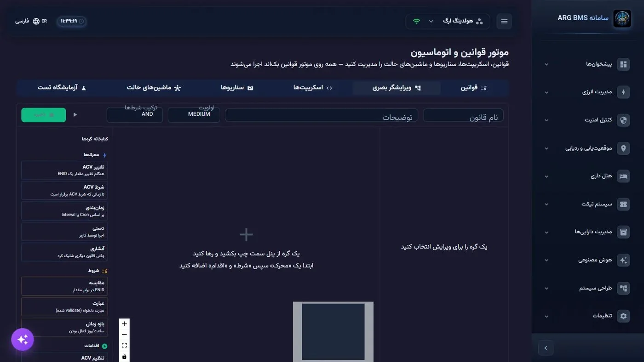Expand the پیشخوان‌ها sidebar chevron
Viewport: 644px width, 362px height.
point(546,64)
